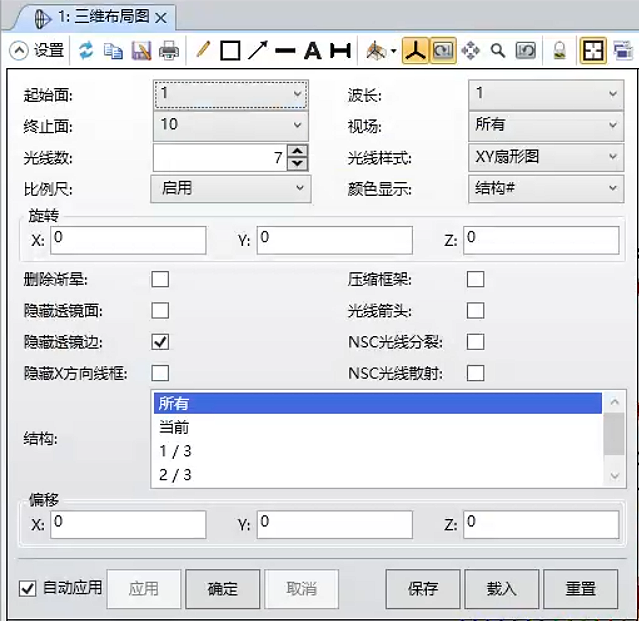Click the 结构 list scrollbar thumb
This screenshot has width=639, height=621.
(614, 434)
